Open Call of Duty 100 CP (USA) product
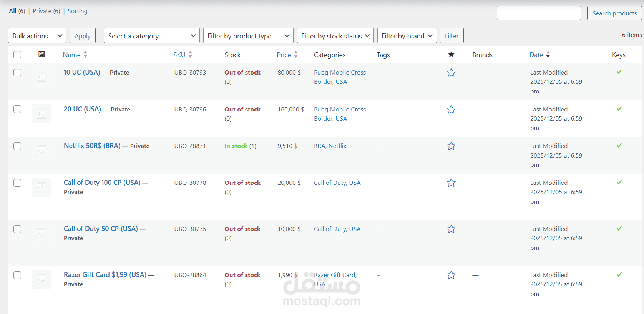This screenshot has width=644, height=314. point(102,183)
